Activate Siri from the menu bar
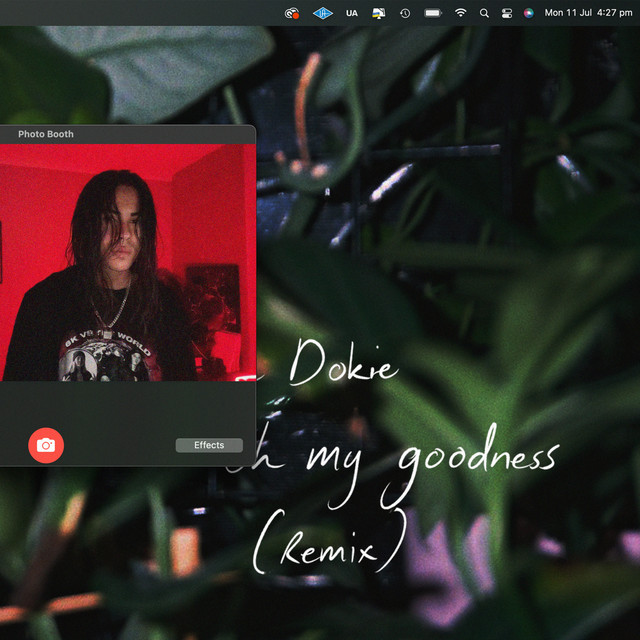The image size is (640, 640). [528, 13]
